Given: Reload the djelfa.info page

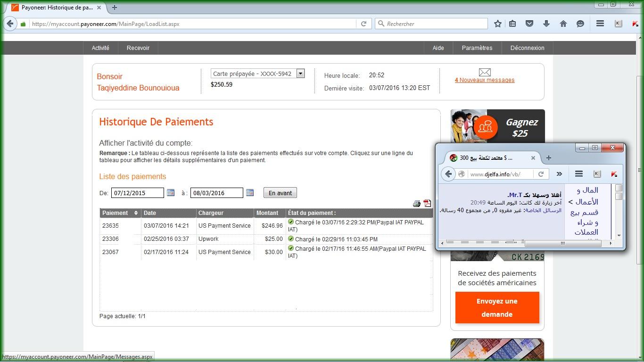Looking at the screenshot, I should pos(541,174).
